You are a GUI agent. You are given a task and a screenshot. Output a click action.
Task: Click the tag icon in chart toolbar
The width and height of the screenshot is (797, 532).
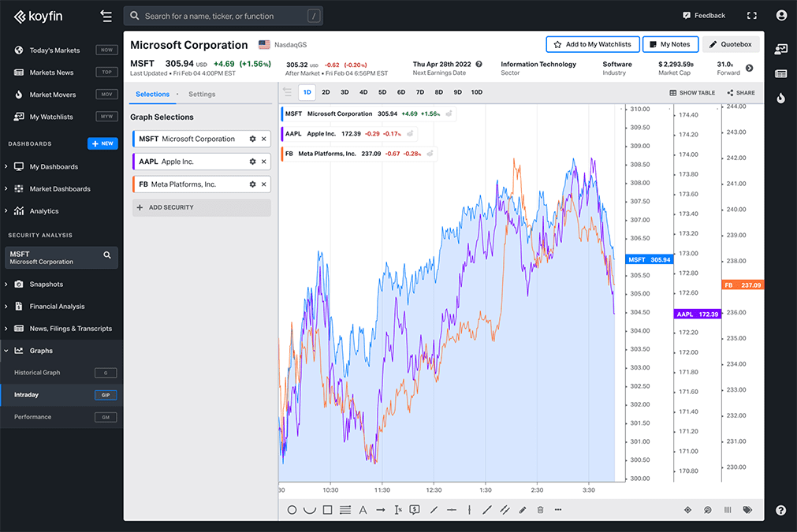point(747,510)
